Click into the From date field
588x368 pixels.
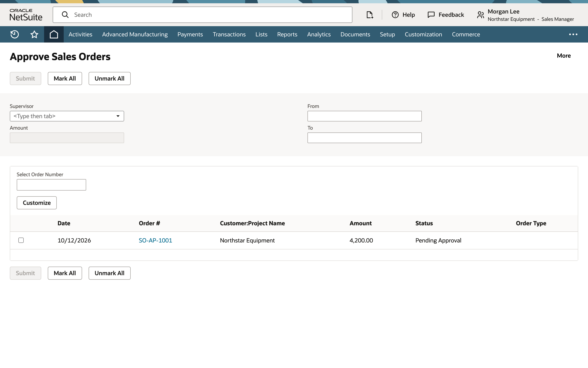coord(364,116)
